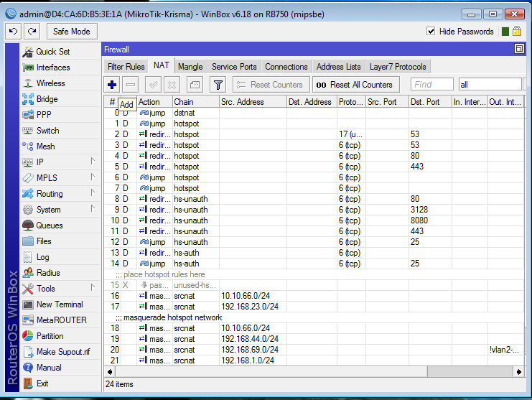Screen dimensions: 532x400
Task: Click the checkmark Enable button
Action: click(153, 85)
